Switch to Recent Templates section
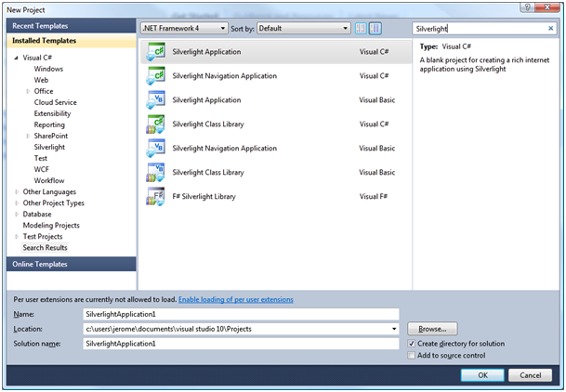Image resolution: width=566 pixels, height=392 pixels. click(39, 27)
